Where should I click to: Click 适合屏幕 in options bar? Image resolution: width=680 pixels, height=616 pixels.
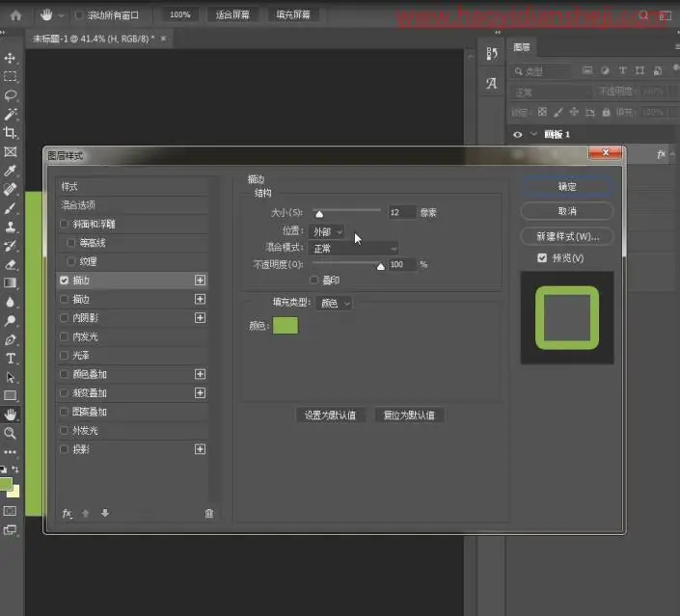pyautogui.click(x=232, y=14)
